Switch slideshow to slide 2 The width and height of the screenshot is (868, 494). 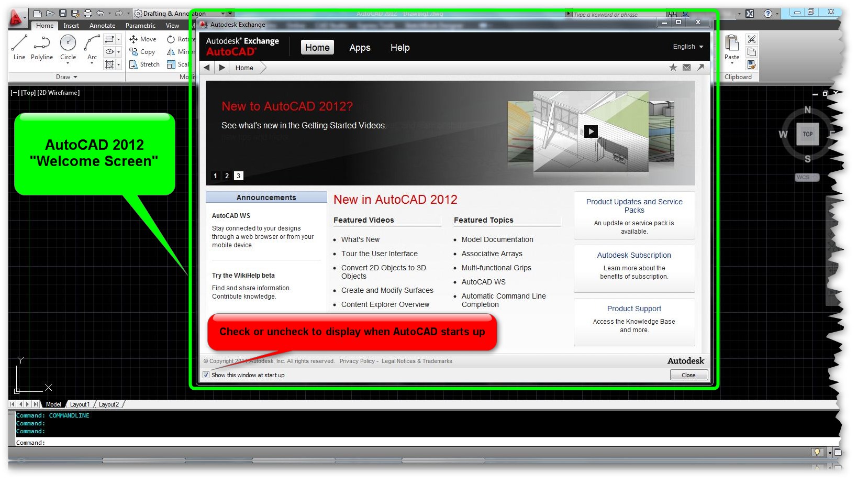[227, 176]
